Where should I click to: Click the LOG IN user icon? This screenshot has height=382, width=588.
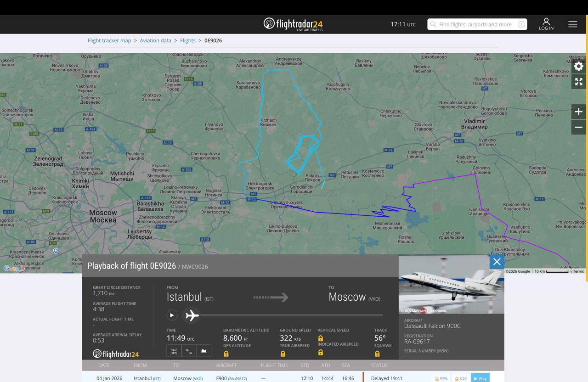546,24
